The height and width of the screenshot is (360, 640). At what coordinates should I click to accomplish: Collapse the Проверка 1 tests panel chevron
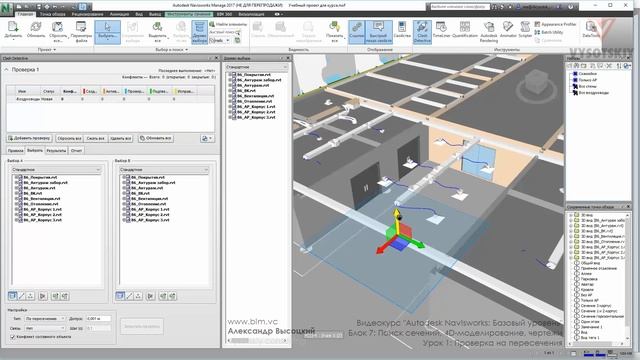point(7,70)
